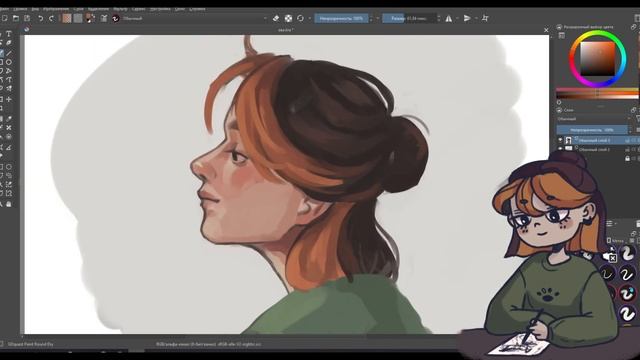Open the Справка (Help) menu
This screenshot has width=640, height=360.
point(197,9)
